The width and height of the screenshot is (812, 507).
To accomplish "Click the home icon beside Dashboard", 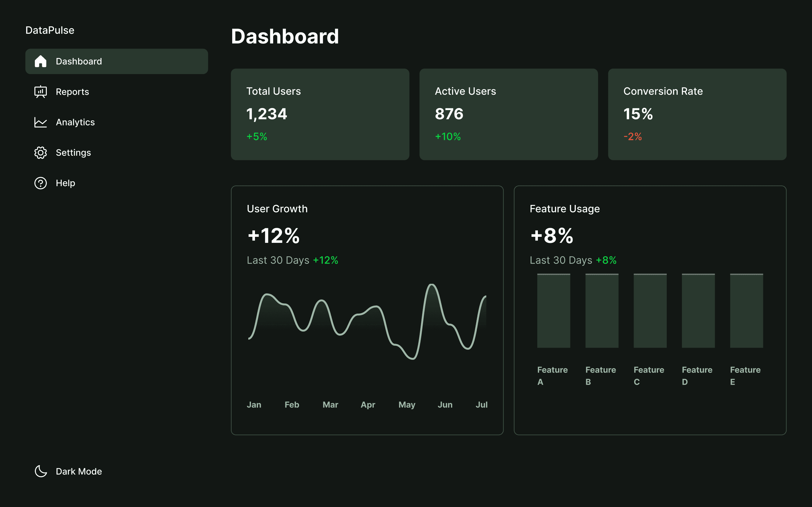I will click(41, 61).
